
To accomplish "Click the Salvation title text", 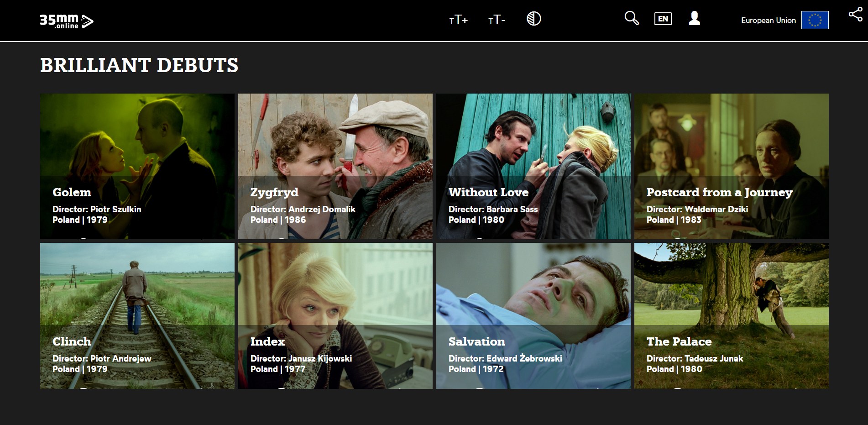I will 476,341.
